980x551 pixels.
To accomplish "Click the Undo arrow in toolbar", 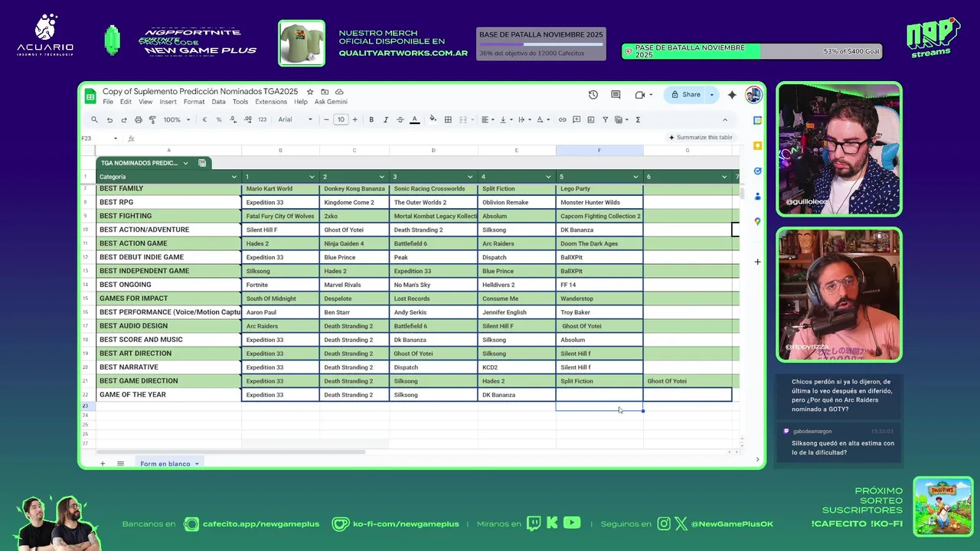I will pos(109,119).
